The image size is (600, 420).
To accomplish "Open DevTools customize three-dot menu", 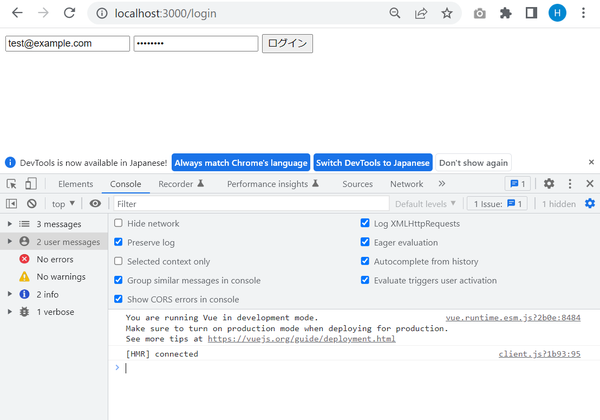I will click(570, 184).
